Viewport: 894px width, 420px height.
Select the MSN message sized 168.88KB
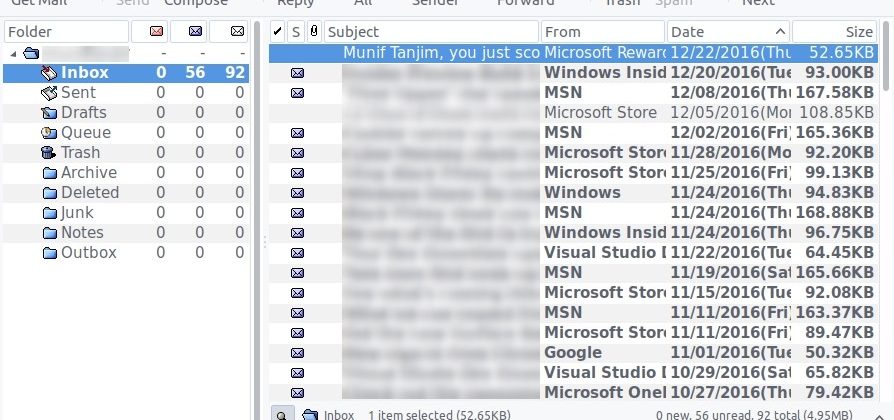click(x=573, y=213)
